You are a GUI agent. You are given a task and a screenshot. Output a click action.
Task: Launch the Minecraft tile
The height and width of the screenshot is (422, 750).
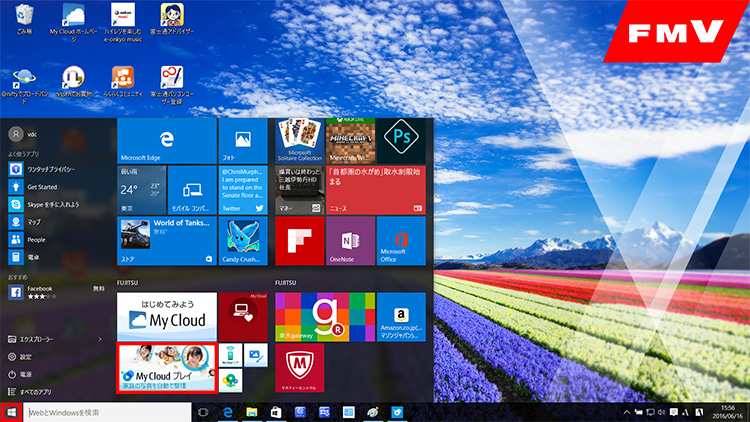(350, 141)
